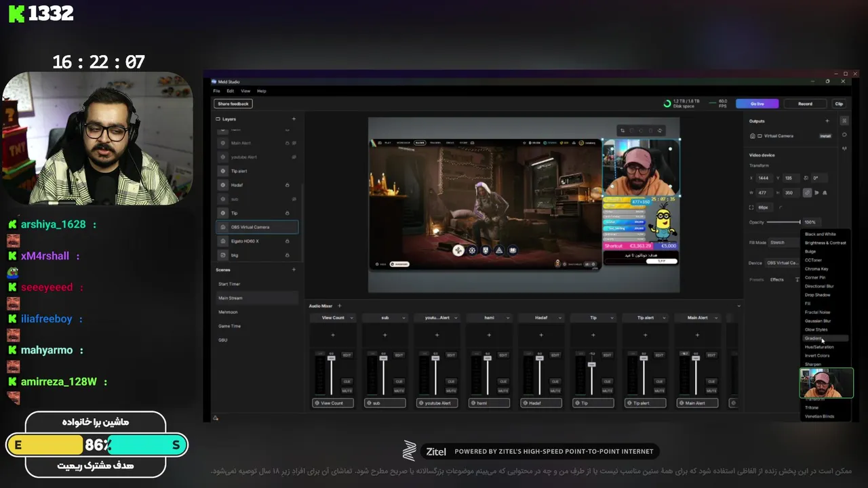Click the X position field showing 1444
The width and height of the screenshot is (868, 488).
(765, 178)
